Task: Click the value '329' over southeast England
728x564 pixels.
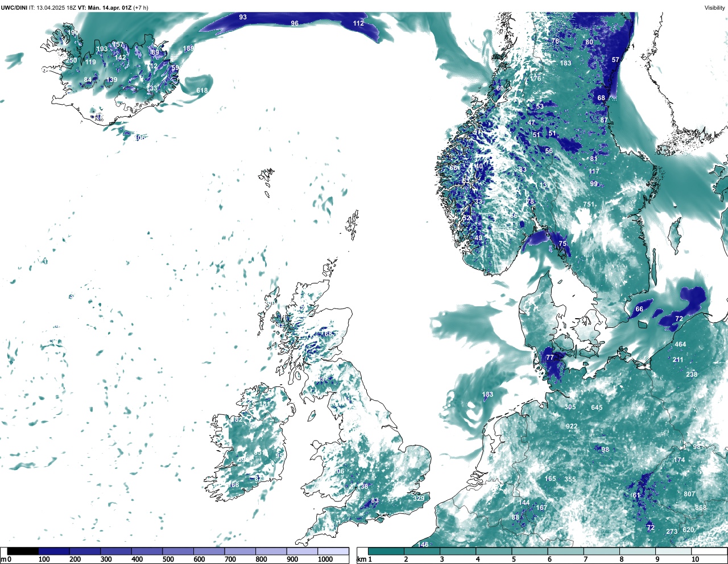Action: coord(419,499)
